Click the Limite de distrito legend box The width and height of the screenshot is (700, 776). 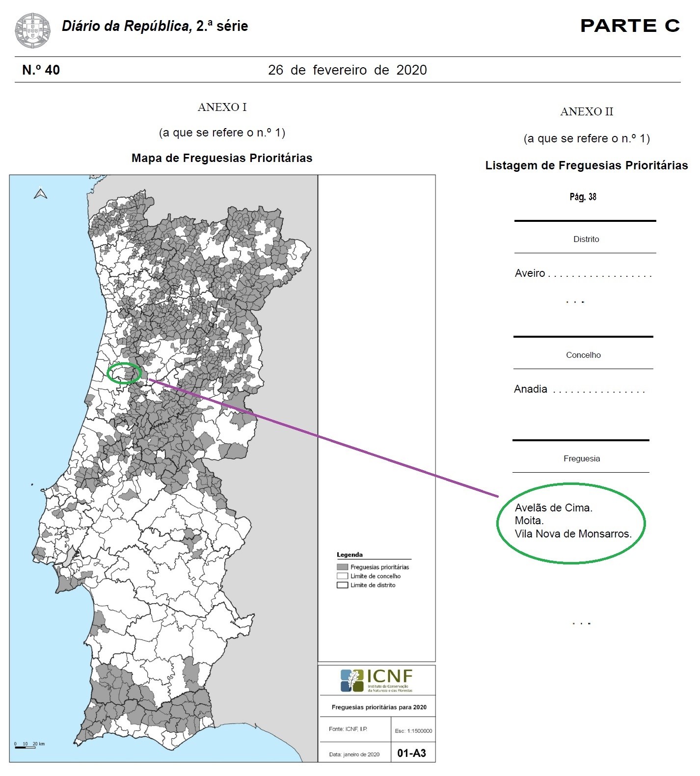(342, 585)
